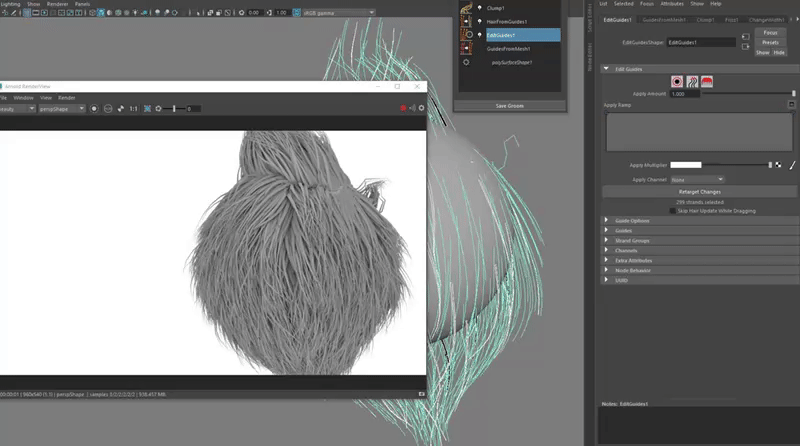Toggle the Skip Hair Update While Dragging checkbox
800x446 pixels.
coord(672,211)
